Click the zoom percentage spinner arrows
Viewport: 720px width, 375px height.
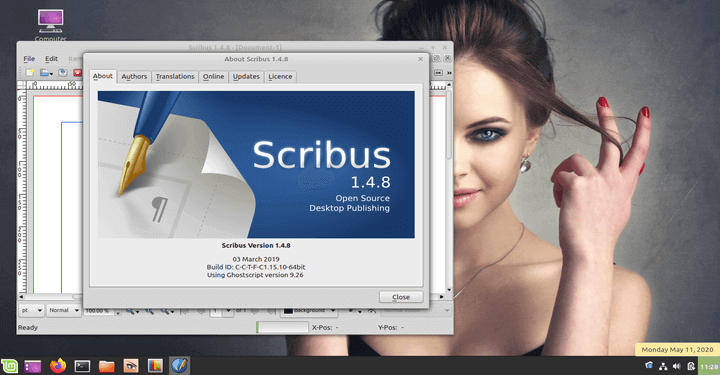(118, 312)
